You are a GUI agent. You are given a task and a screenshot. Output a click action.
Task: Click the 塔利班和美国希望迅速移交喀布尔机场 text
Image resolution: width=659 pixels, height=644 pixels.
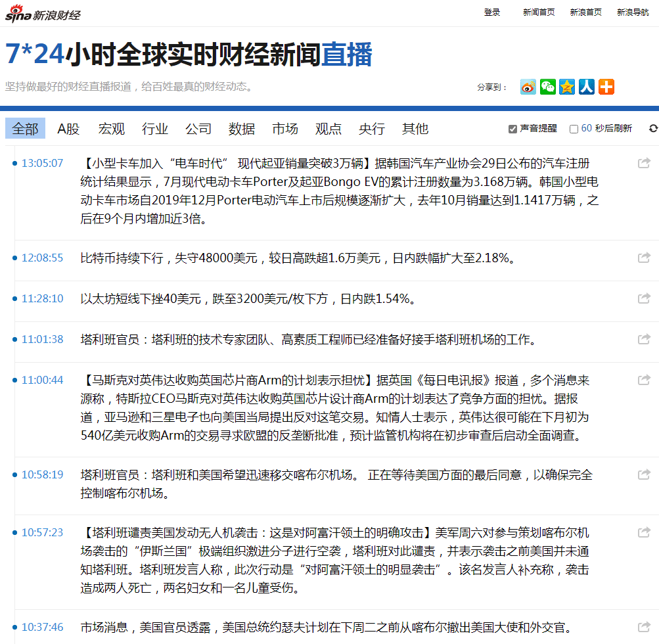[x=336, y=484]
